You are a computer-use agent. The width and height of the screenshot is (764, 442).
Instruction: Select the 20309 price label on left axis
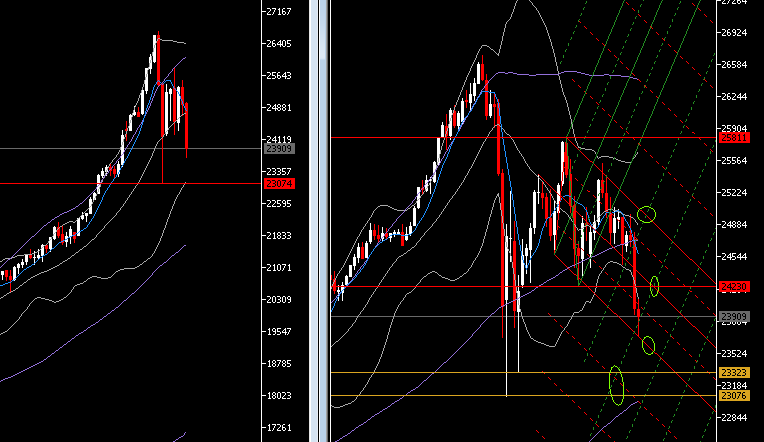tap(278, 300)
